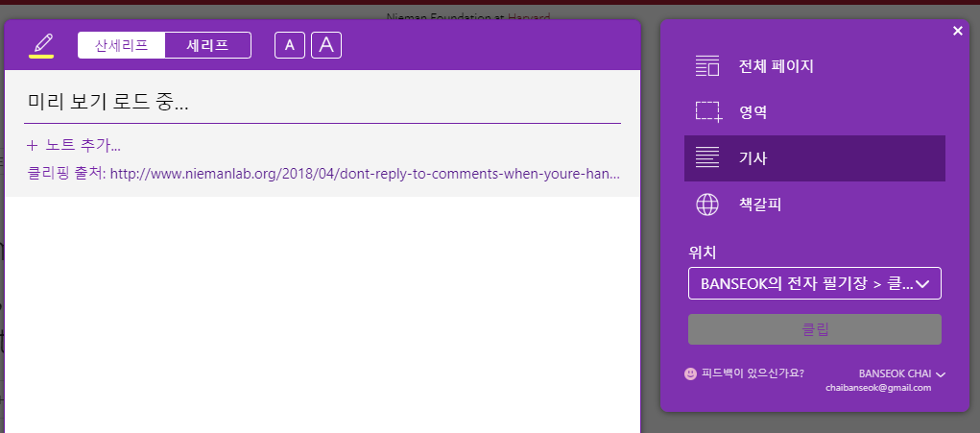Decrease font size with small A
This screenshot has width=980, height=433.
289,45
